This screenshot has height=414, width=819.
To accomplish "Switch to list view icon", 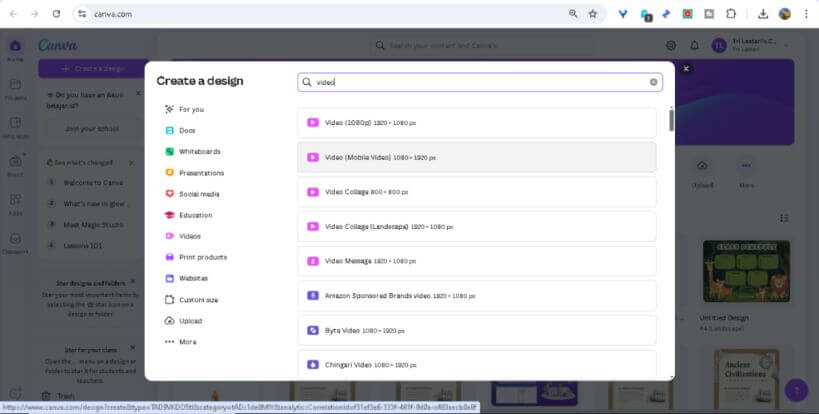I will point(784,218).
